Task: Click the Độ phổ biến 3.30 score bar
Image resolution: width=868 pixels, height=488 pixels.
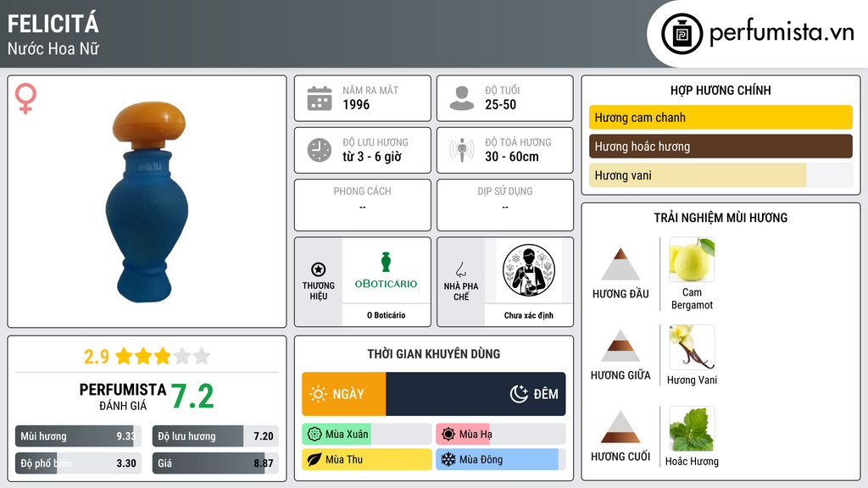Action: (x=78, y=463)
